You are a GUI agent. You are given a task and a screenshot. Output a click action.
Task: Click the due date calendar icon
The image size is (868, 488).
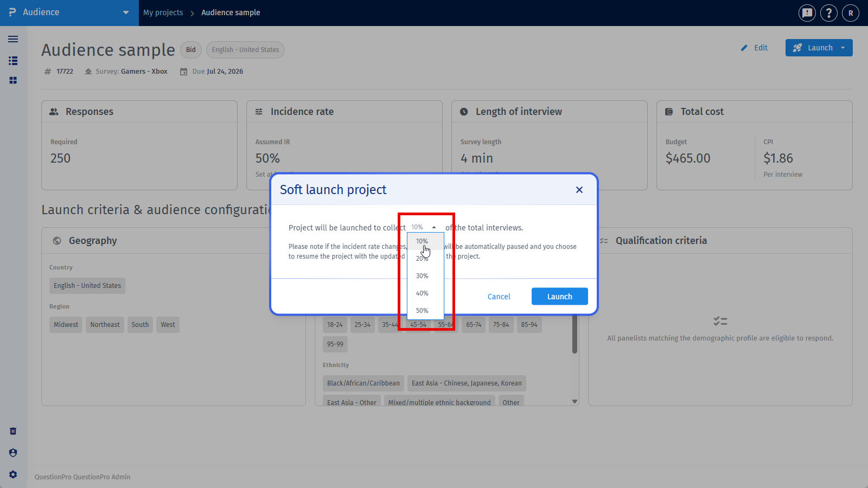184,72
